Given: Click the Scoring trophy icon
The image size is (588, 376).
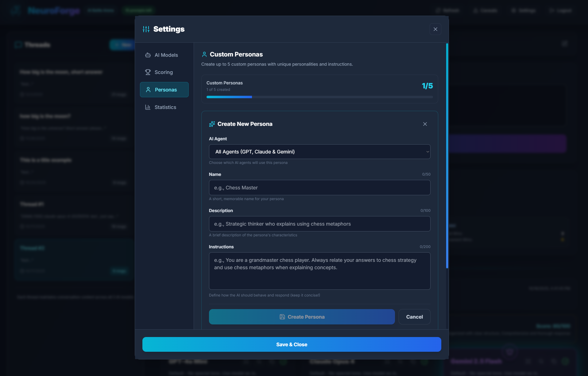Looking at the screenshot, I should [x=148, y=72].
